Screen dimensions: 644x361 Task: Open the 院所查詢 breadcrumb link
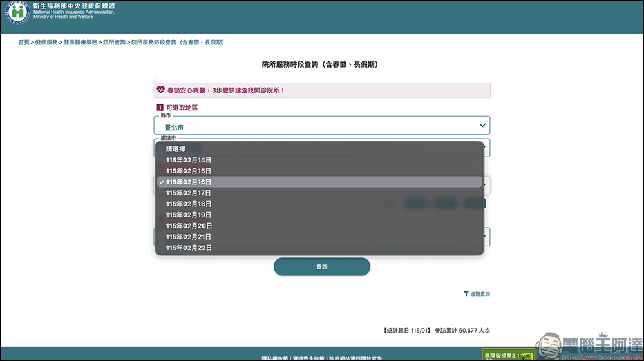[x=114, y=43]
